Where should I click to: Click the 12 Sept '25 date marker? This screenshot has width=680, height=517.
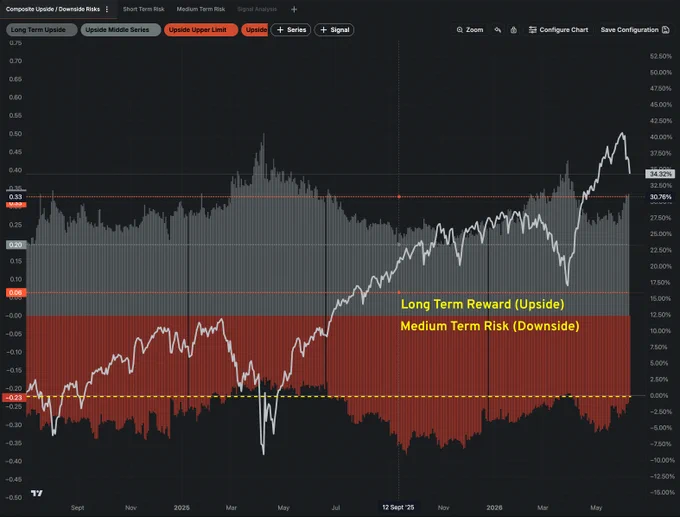tap(398, 507)
